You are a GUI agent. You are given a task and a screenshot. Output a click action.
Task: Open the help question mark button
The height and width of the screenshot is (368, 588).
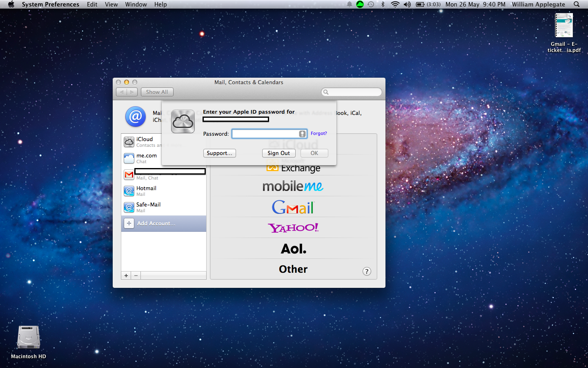[367, 272]
